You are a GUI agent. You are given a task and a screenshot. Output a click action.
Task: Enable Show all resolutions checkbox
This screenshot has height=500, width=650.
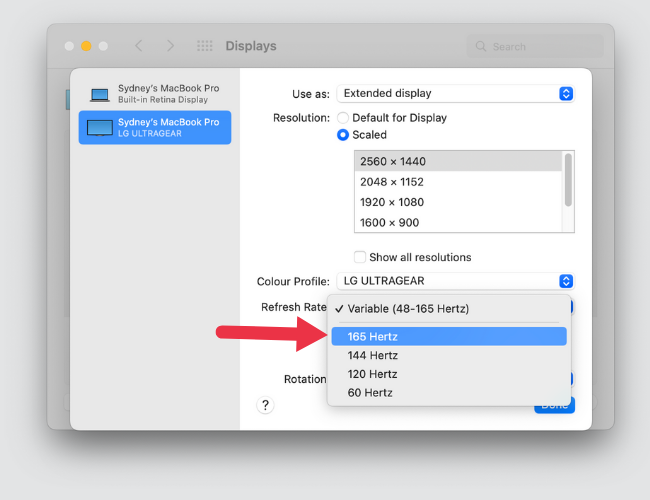(359, 257)
